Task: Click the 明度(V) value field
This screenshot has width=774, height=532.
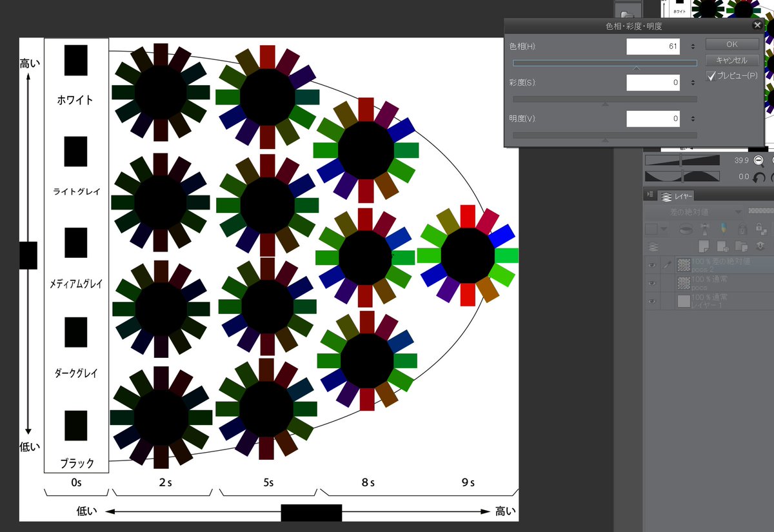Action: coord(653,119)
